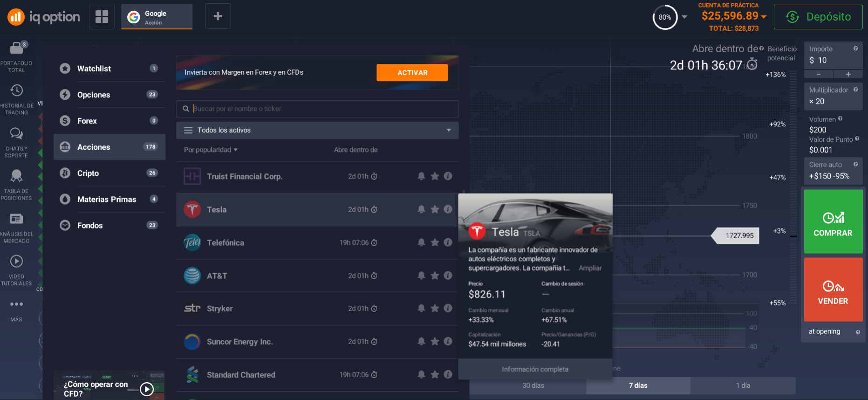Viewport: 868px width, 400px height.
Task: Set price alert bell for Truist Financial
Action: coord(421,176)
